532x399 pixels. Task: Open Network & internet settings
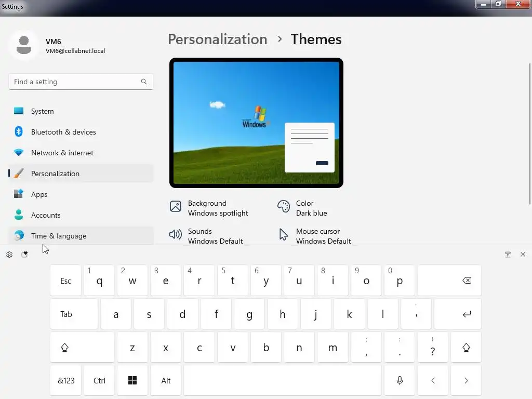click(x=81, y=153)
